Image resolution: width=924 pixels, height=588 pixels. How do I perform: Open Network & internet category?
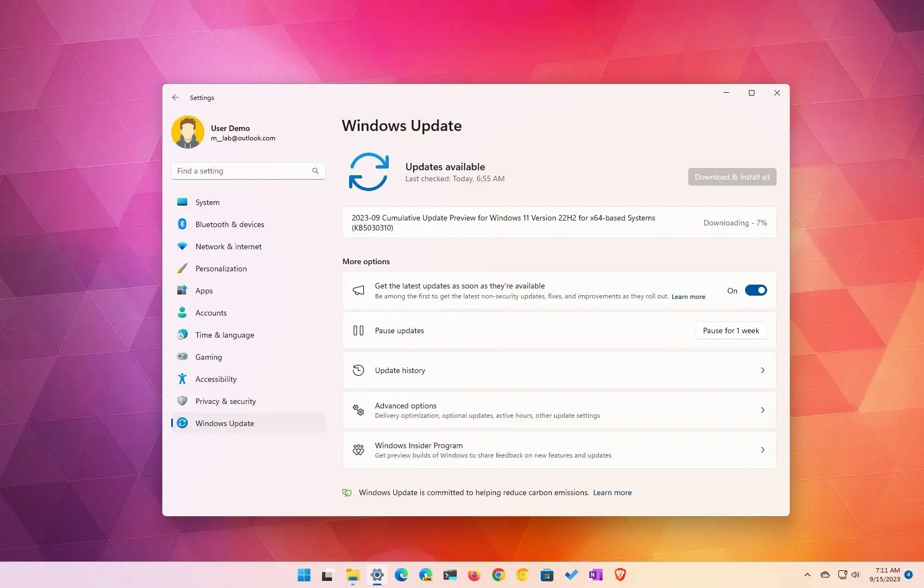[x=248, y=246]
